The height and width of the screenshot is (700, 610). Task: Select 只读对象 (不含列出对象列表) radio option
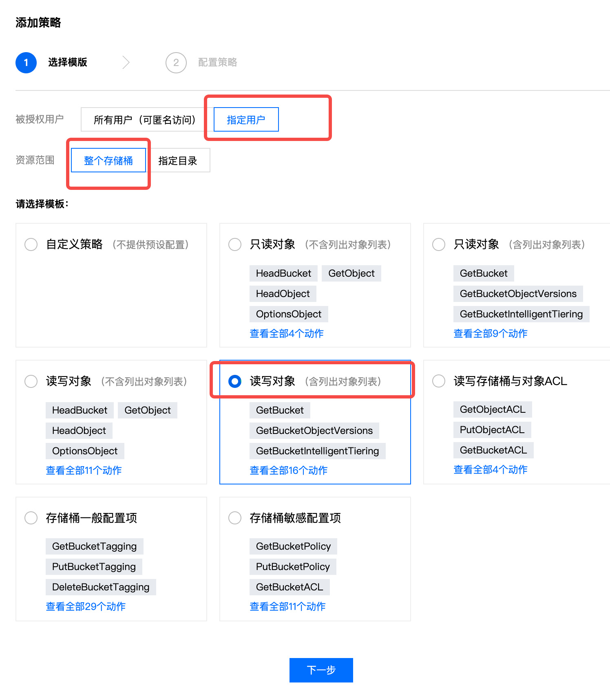tap(235, 244)
